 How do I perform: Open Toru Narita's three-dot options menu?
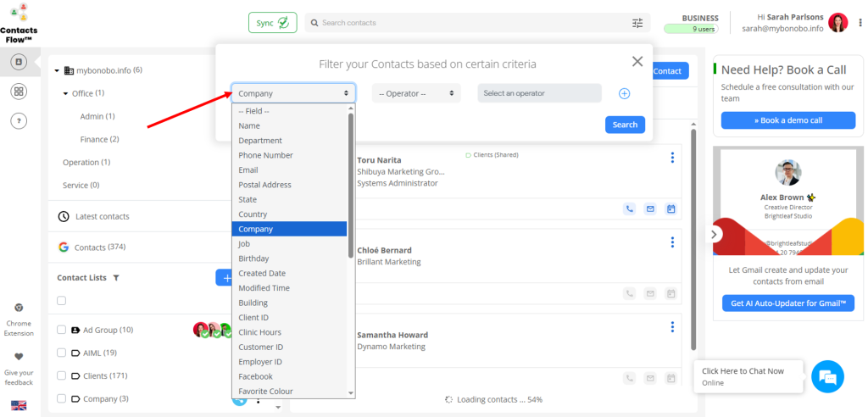tap(672, 157)
